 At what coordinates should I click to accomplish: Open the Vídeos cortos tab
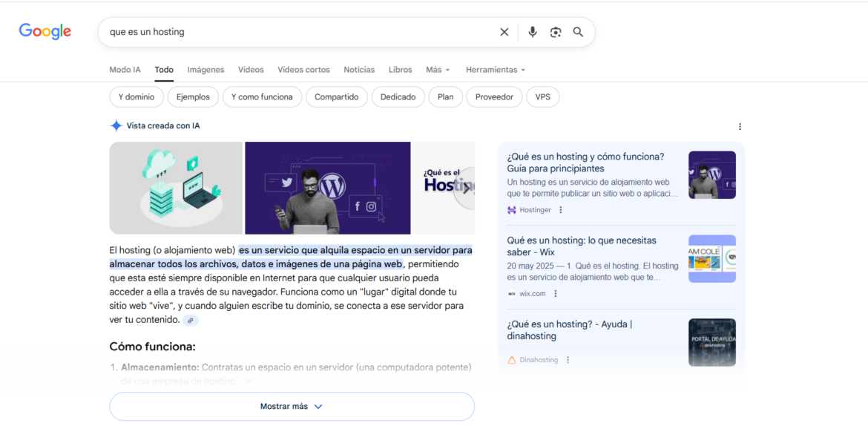click(304, 70)
